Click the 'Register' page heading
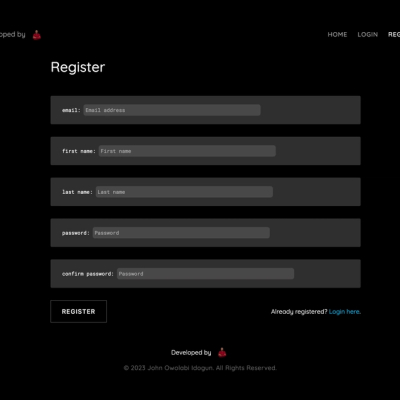The height and width of the screenshot is (400, 400). click(78, 67)
